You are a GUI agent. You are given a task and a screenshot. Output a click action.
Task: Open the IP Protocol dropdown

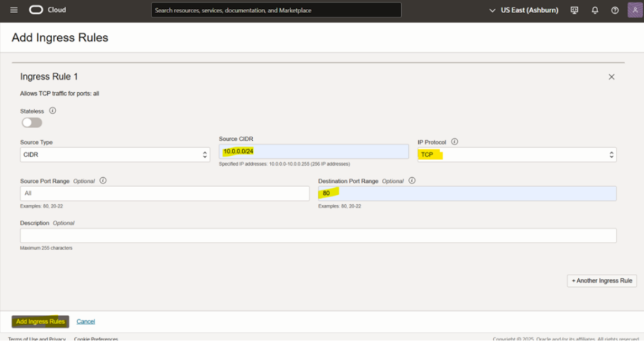coord(516,155)
